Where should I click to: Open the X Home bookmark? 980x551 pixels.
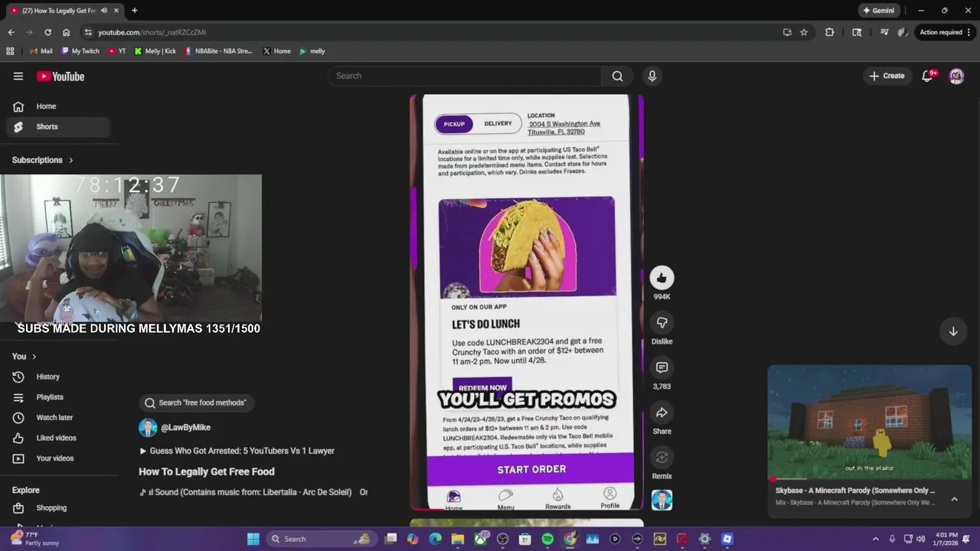pyautogui.click(x=276, y=51)
